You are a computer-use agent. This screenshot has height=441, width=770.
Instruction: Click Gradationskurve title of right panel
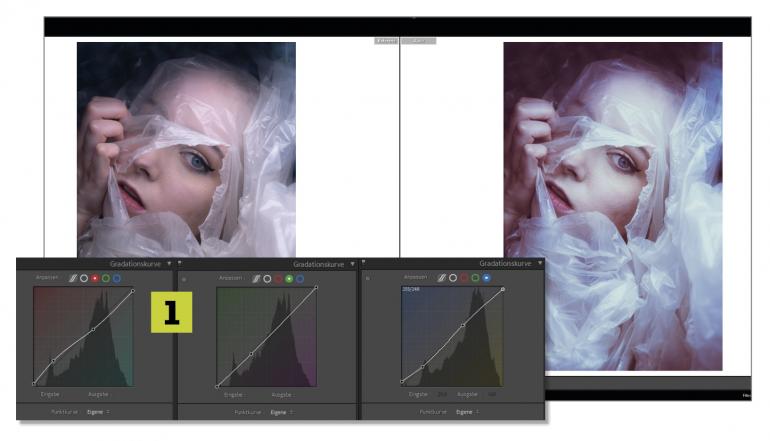[x=505, y=263]
